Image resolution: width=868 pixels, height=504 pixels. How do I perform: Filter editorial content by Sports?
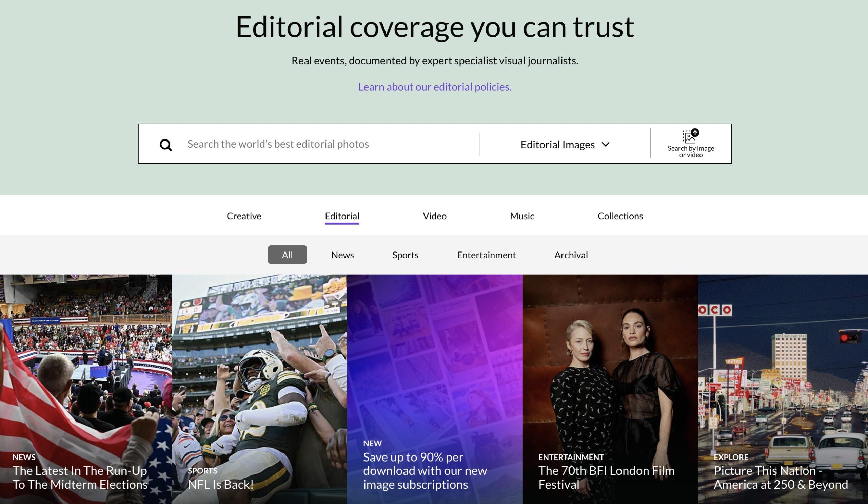click(406, 255)
